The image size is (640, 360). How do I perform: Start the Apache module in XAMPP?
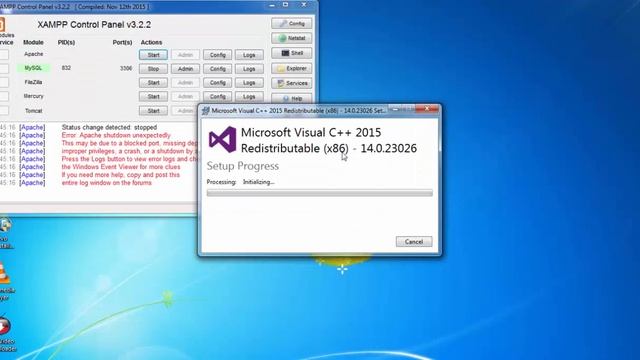pyautogui.click(x=153, y=55)
